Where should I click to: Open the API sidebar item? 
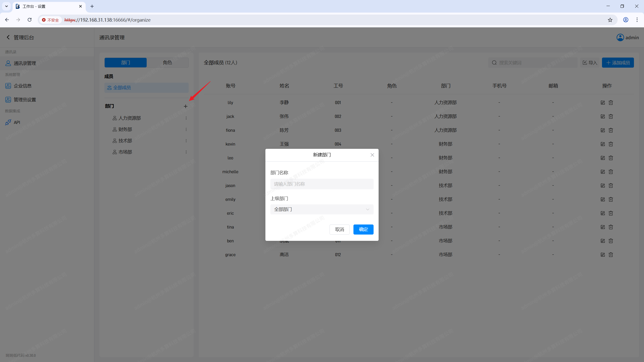point(17,122)
